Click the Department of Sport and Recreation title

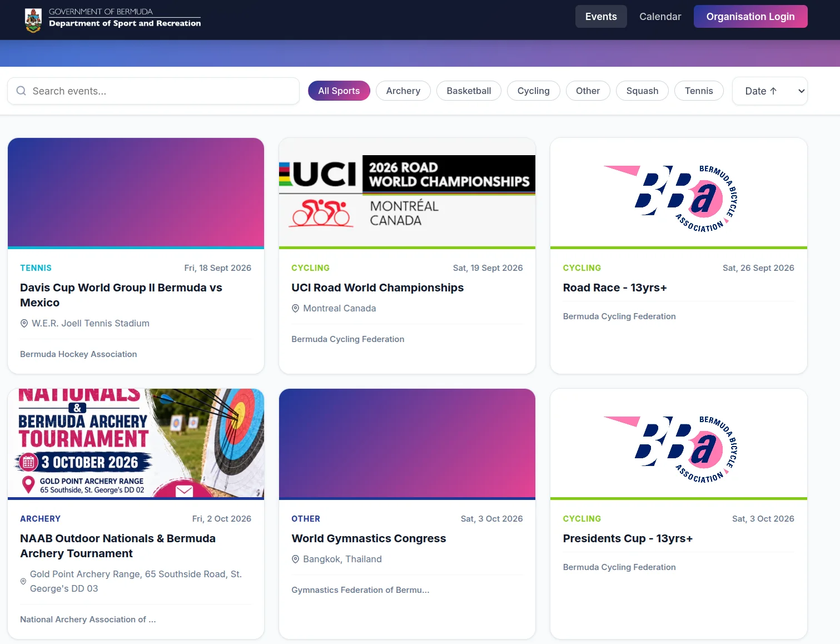[x=125, y=23]
